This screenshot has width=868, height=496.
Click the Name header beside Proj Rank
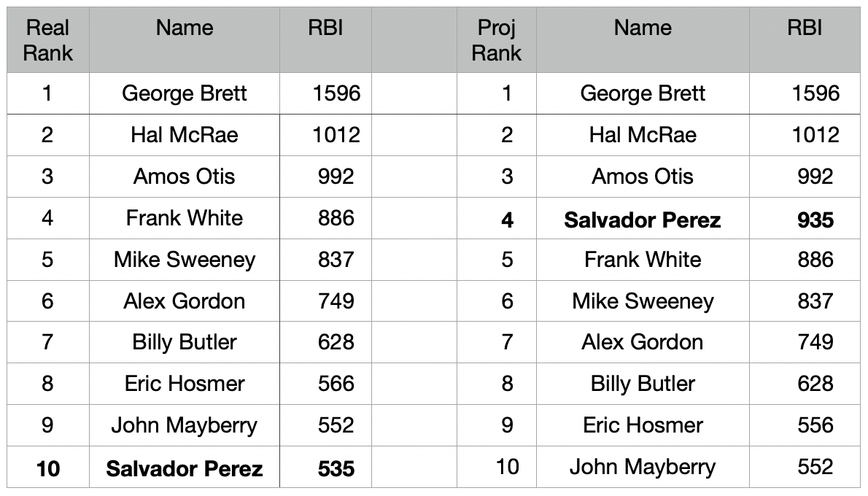(x=643, y=28)
